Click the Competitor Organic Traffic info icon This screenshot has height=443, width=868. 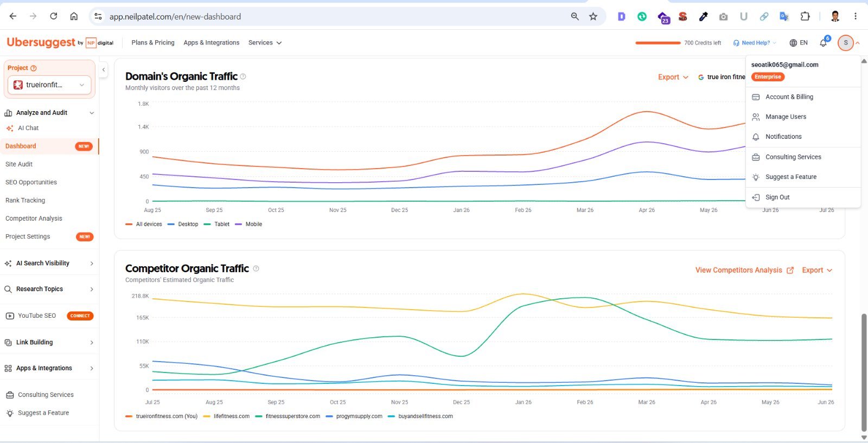pyautogui.click(x=256, y=268)
